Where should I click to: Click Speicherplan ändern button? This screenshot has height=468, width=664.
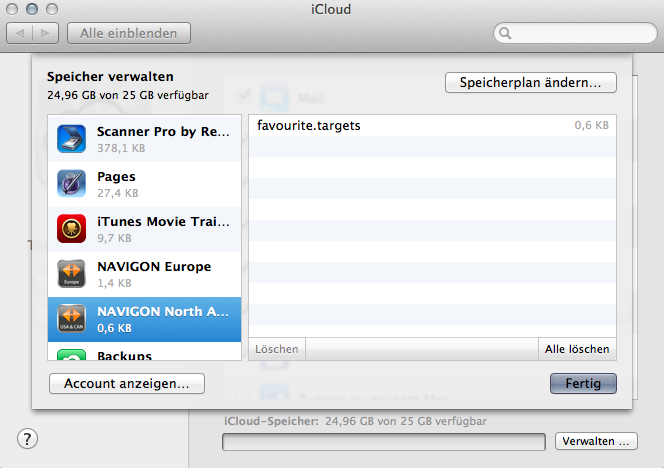[x=531, y=82]
